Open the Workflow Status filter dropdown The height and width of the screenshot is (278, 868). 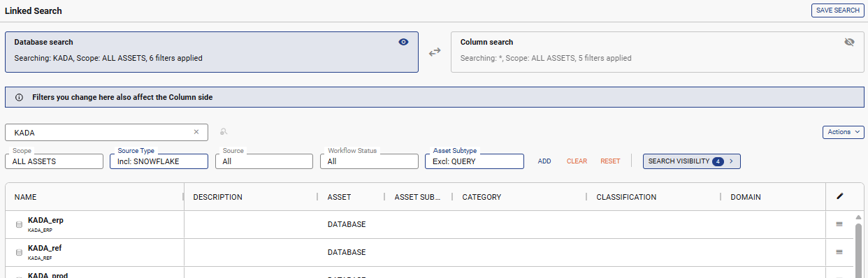pyautogui.click(x=369, y=161)
